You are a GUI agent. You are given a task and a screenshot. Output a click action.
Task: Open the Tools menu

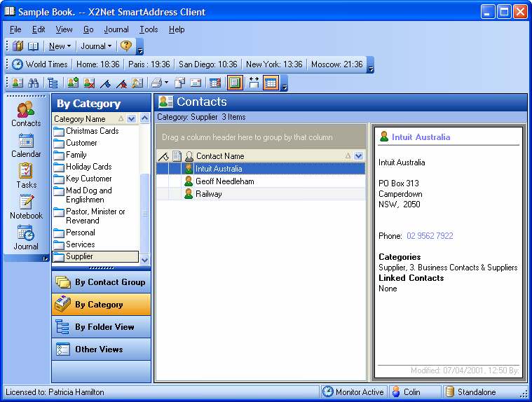pyautogui.click(x=149, y=29)
